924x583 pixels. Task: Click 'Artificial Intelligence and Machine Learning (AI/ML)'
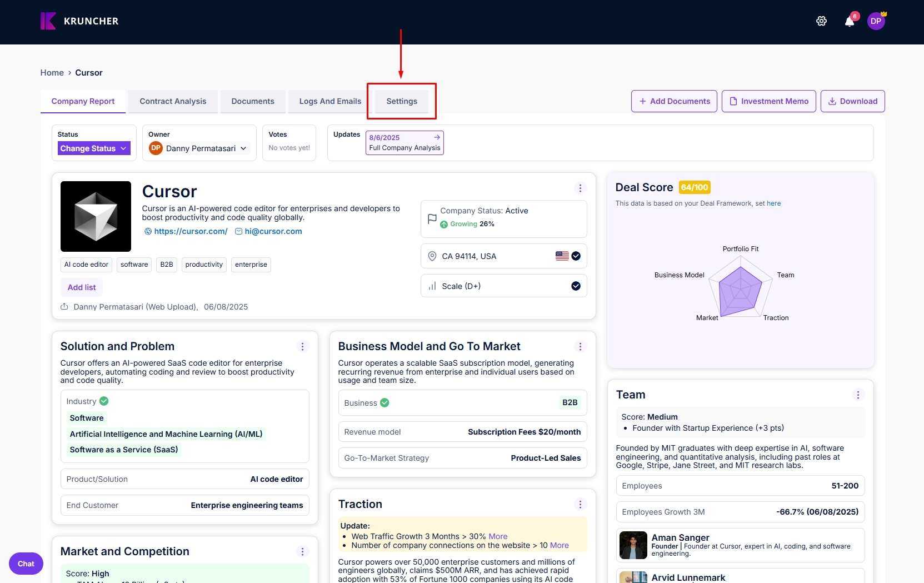(166, 434)
